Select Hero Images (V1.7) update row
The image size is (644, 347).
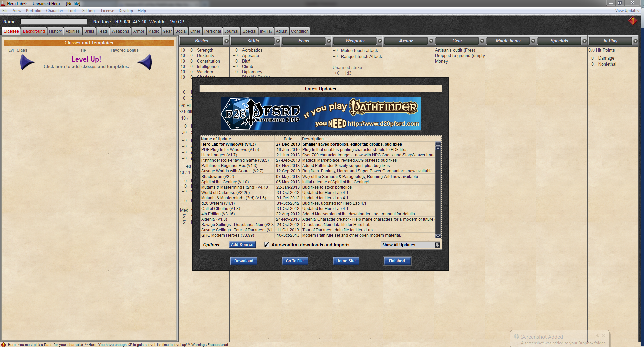(x=318, y=155)
